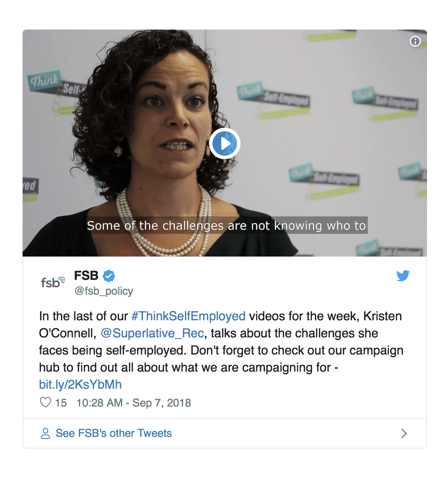Like the tweet with heart icon

pyautogui.click(x=45, y=402)
